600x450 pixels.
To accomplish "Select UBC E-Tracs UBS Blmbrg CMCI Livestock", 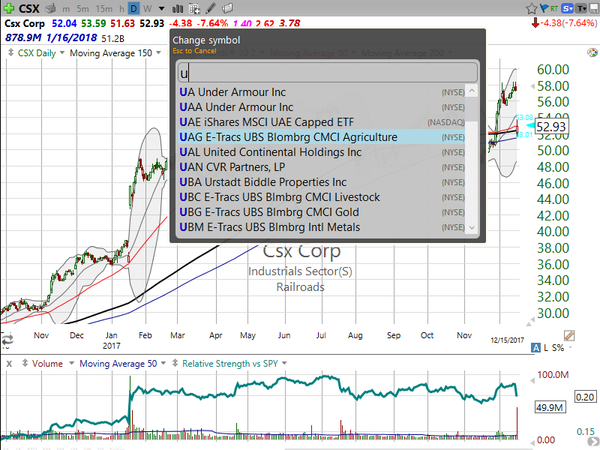I will [x=321, y=197].
